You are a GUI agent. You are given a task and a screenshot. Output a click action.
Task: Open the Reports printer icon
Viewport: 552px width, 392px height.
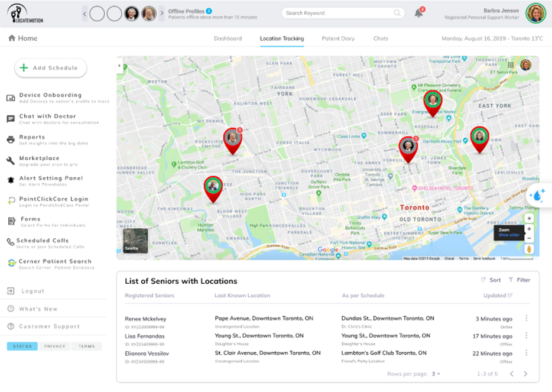pos(11,140)
